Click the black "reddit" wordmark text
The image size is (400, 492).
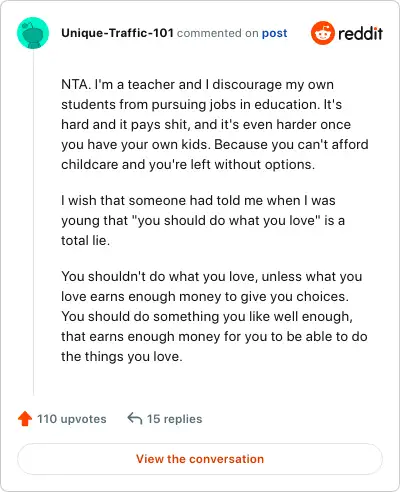[360, 33]
